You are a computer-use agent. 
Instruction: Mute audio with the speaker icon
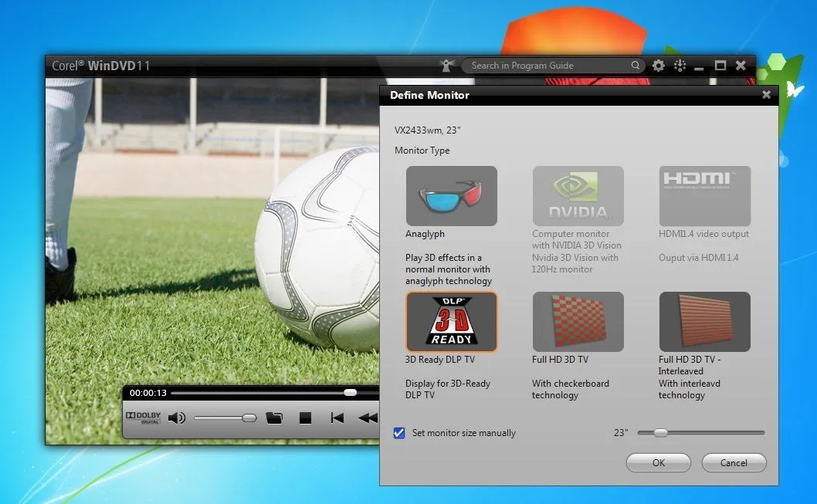177,418
